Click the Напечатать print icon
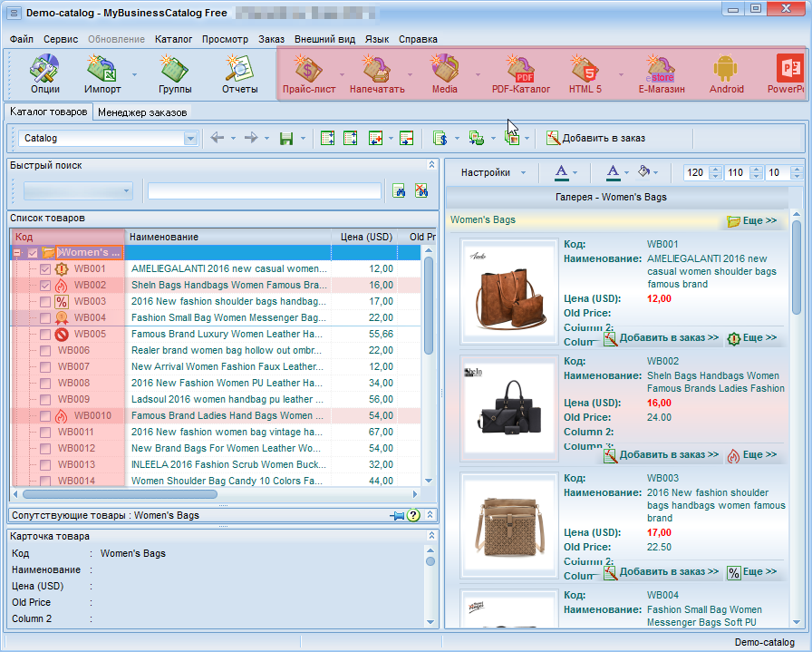 click(377, 74)
